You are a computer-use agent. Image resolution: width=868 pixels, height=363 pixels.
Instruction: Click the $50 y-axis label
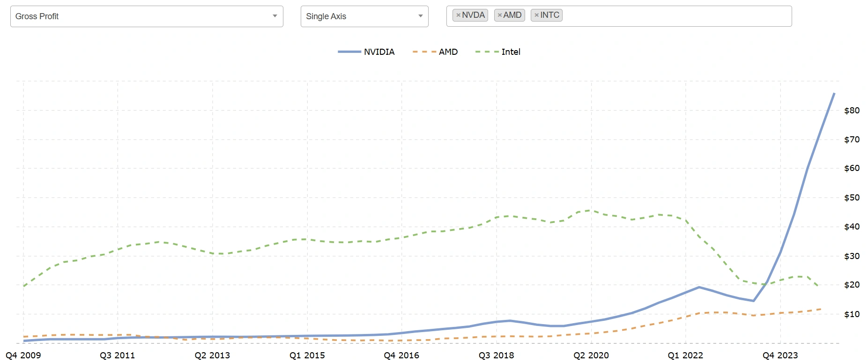click(852, 198)
